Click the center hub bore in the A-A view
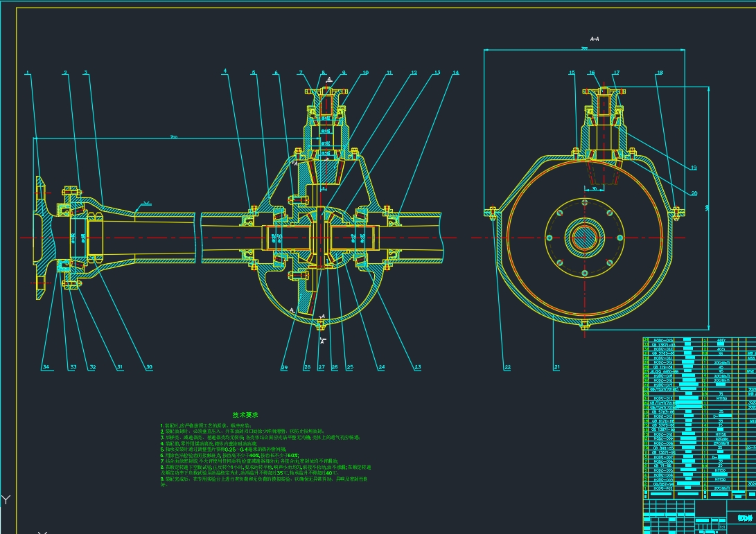 point(586,238)
